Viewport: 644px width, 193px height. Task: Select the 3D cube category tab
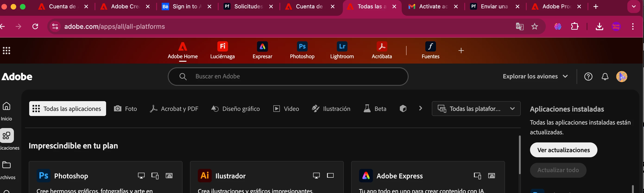tap(403, 108)
